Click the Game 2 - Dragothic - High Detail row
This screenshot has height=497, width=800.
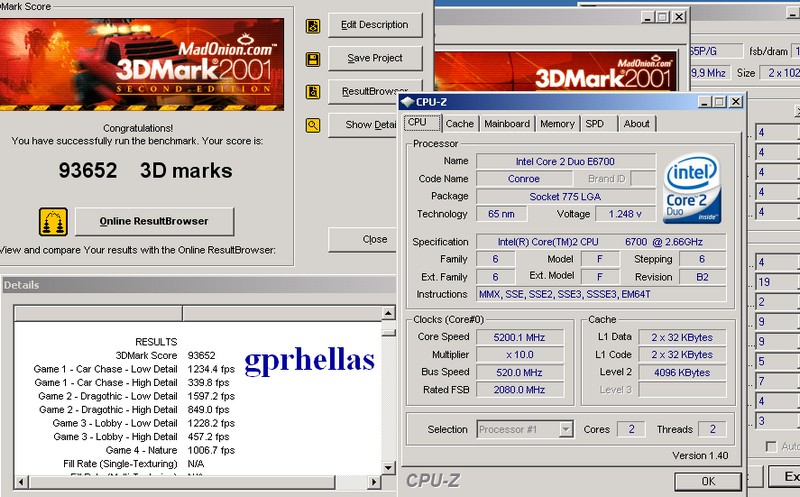pos(134,410)
